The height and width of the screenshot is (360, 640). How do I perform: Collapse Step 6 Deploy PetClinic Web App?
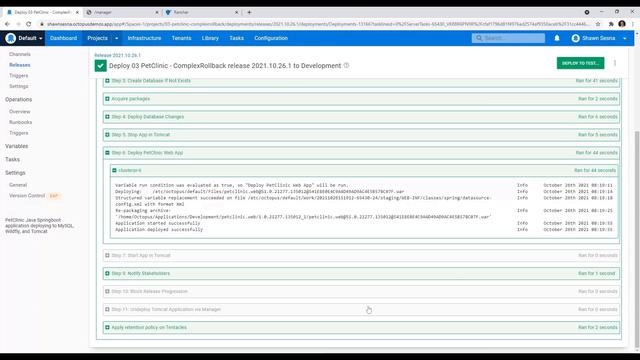pyautogui.click(x=107, y=153)
